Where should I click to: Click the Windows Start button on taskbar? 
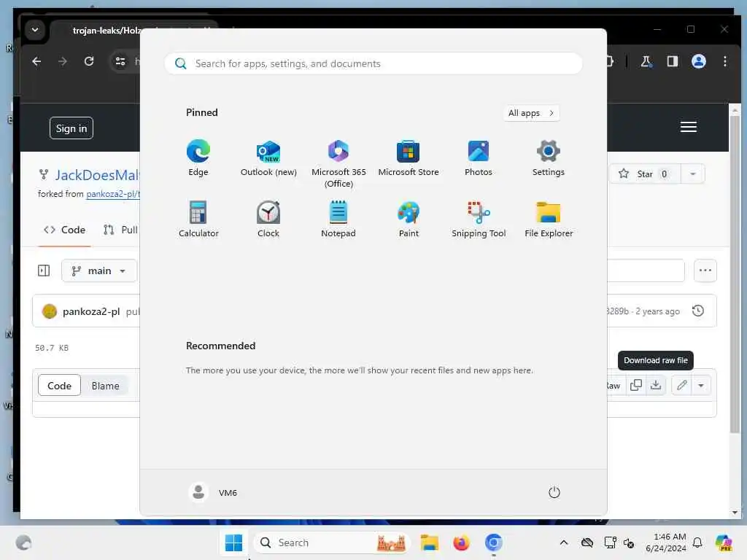click(x=233, y=542)
